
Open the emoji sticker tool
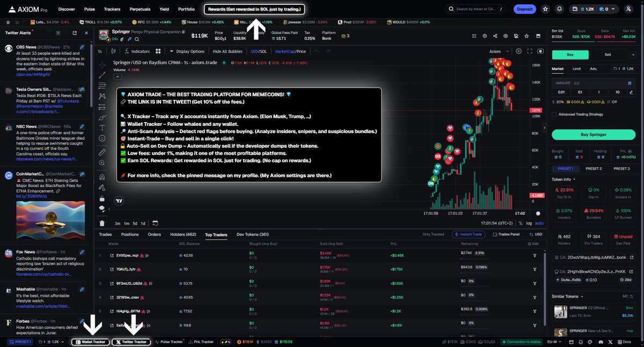102,138
